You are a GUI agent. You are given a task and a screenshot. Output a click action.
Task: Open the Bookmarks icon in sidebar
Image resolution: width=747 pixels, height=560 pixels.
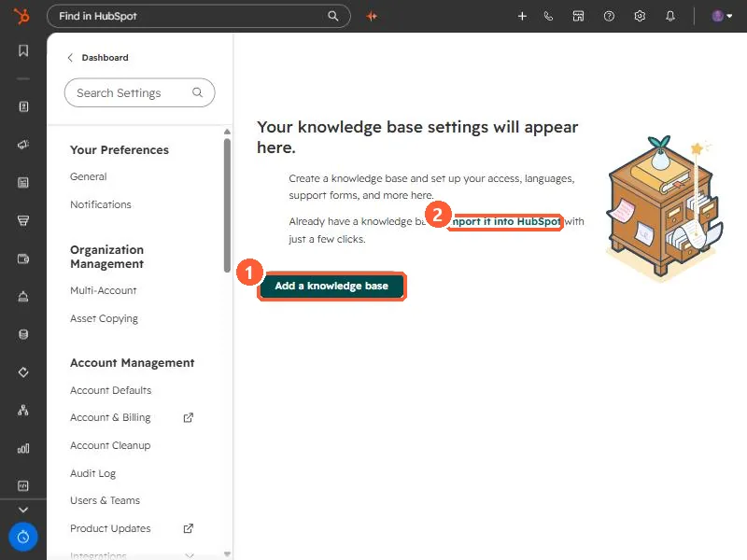pyautogui.click(x=22, y=50)
